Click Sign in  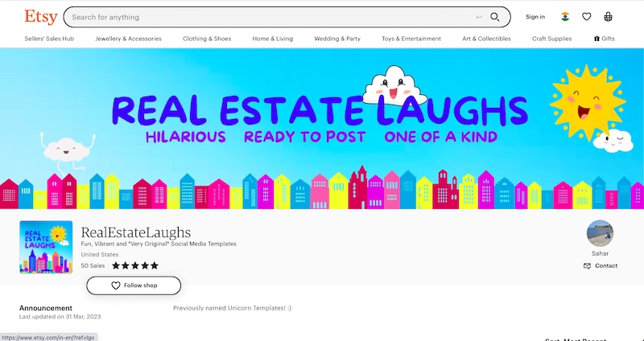[x=535, y=17]
